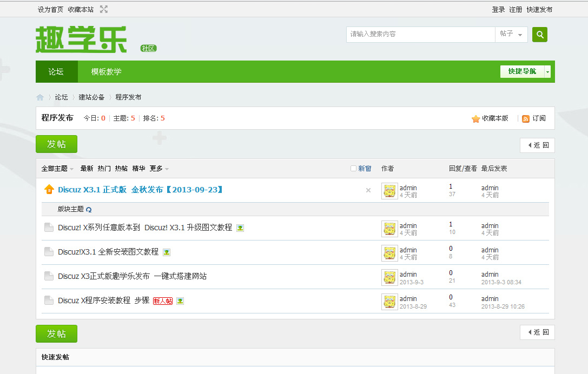Click the top 发帖 button
Image resolution: width=588 pixels, height=374 pixels.
click(x=57, y=144)
